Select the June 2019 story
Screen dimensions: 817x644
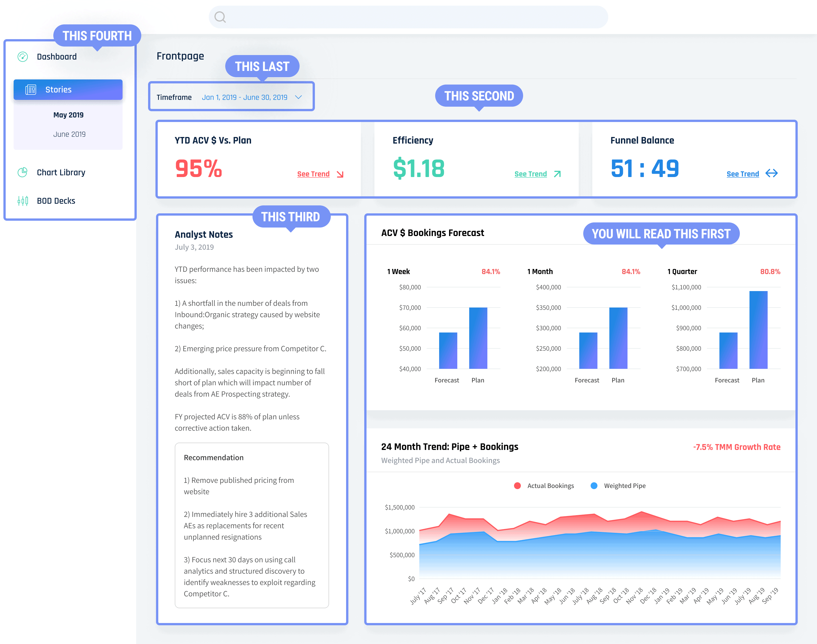pos(70,134)
